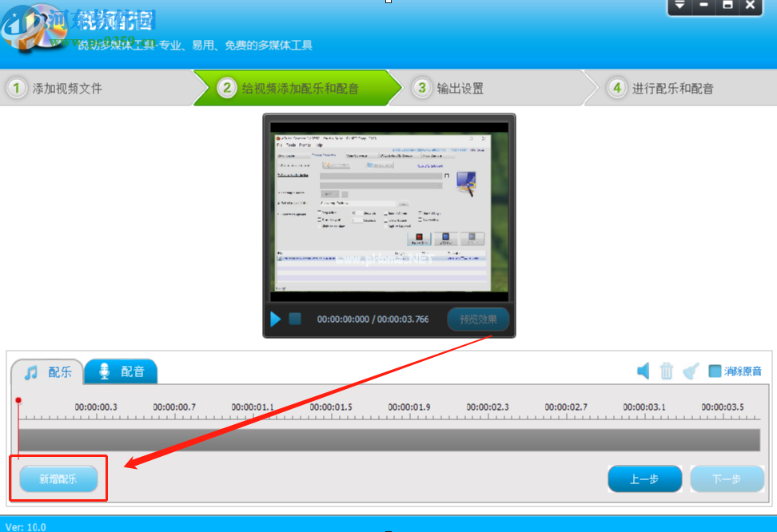
Task: Click the 上一步 button
Action: [644, 479]
